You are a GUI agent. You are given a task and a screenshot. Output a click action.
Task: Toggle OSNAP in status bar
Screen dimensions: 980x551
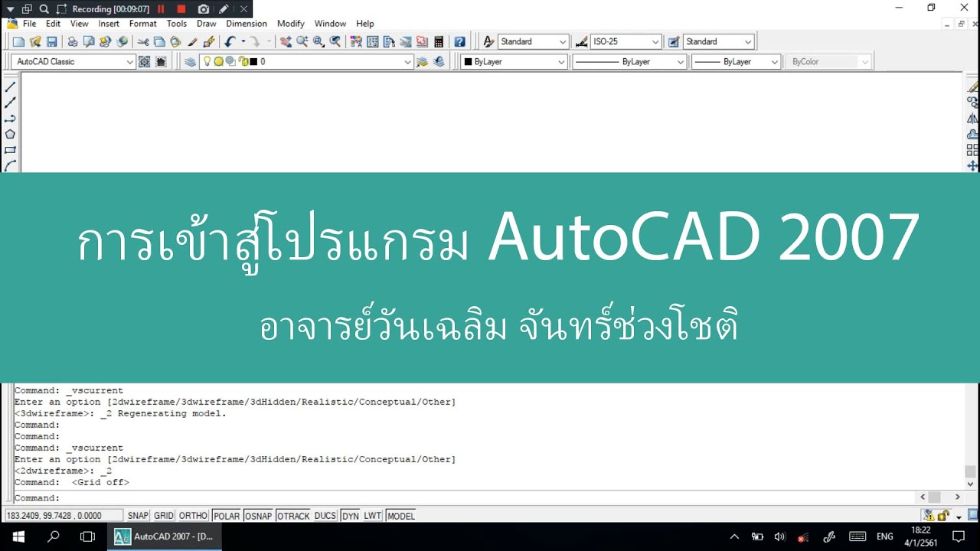pyautogui.click(x=259, y=516)
